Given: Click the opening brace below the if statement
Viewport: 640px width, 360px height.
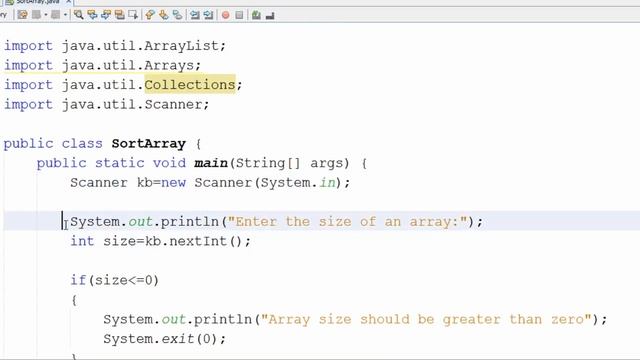Looking at the screenshot, I should tap(74, 300).
